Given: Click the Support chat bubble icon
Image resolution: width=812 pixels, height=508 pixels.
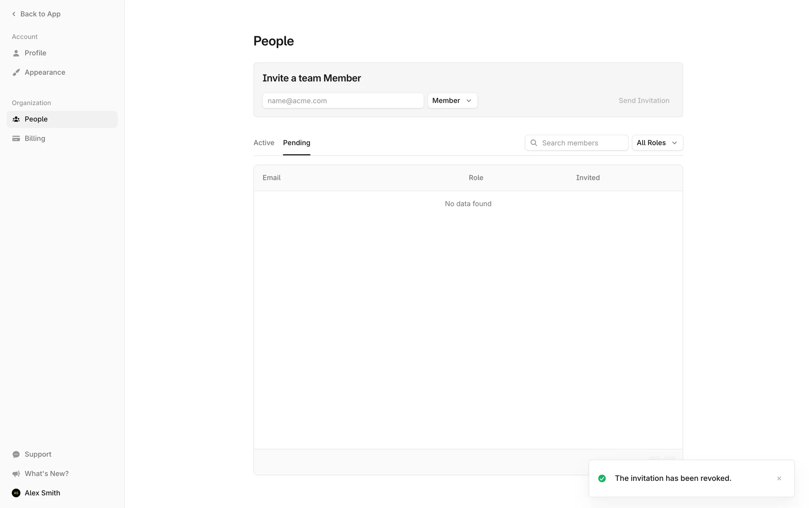Looking at the screenshot, I should [x=16, y=454].
